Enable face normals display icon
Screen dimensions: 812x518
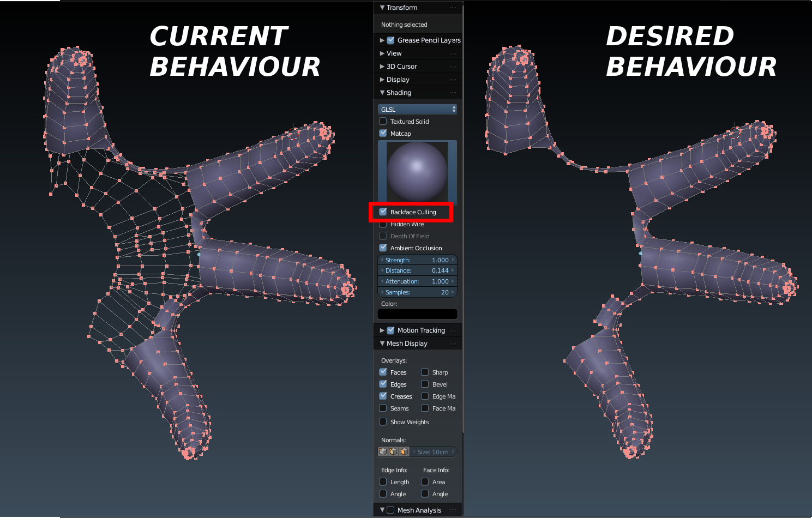tap(404, 451)
